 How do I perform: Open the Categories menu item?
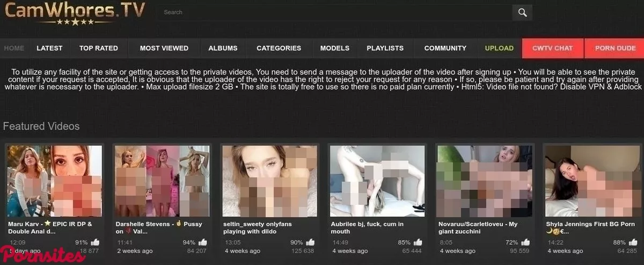coord(279,48)
